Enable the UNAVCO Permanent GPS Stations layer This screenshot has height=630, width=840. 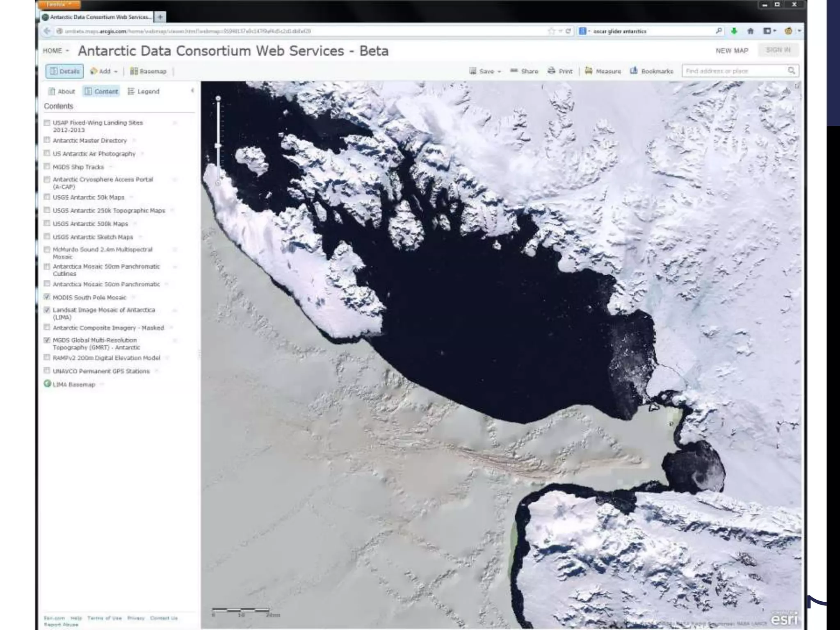click(47, 371)
